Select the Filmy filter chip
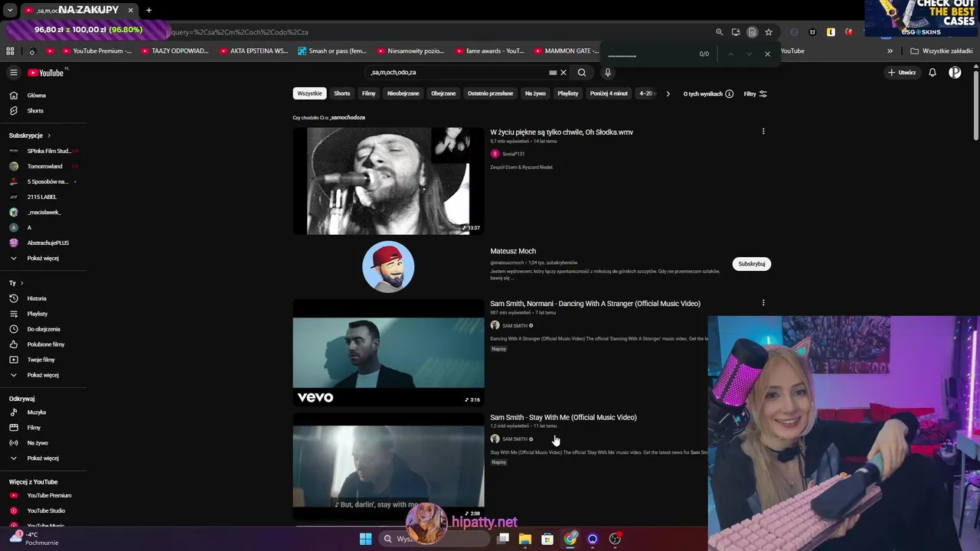980x551 pixels. [369, 93]
